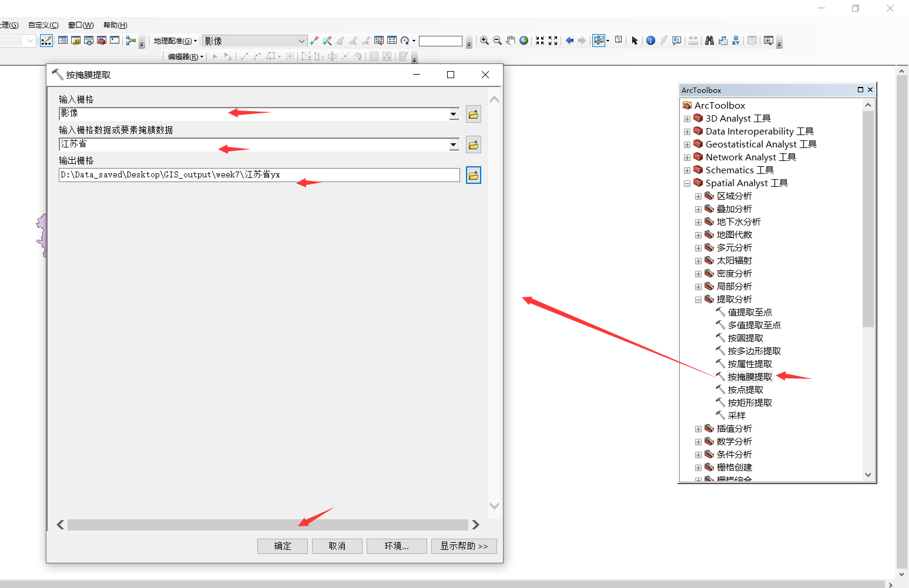
Task: Click the ArcToolbox vertical scrollbar thumb
Action: [x=868, y=219]
